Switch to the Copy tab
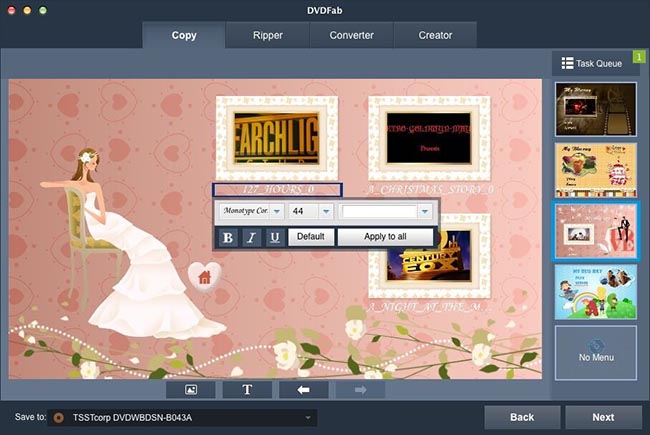Viewport: 650px width, 435px height. coord(184,35)
